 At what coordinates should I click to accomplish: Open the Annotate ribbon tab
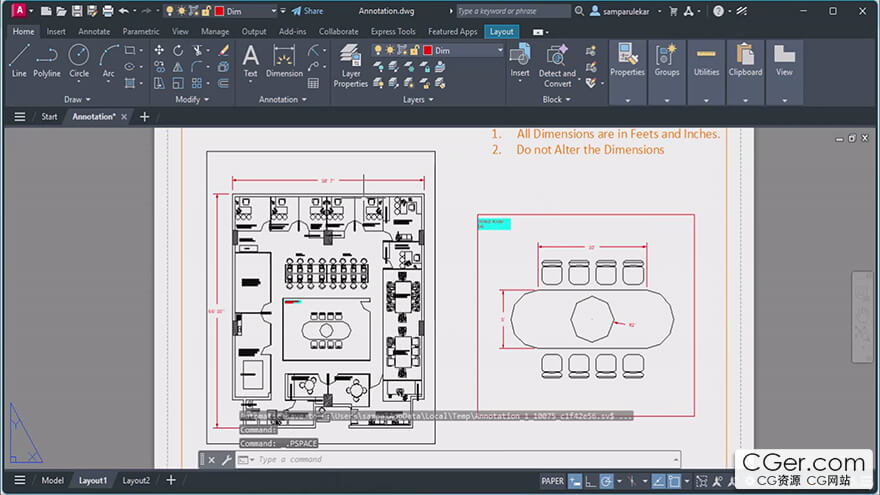click(x=94, y=31)
